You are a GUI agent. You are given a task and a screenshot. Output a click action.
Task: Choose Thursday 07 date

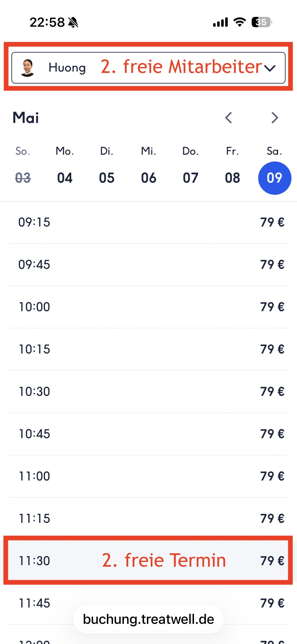click(x=190, y=178)
